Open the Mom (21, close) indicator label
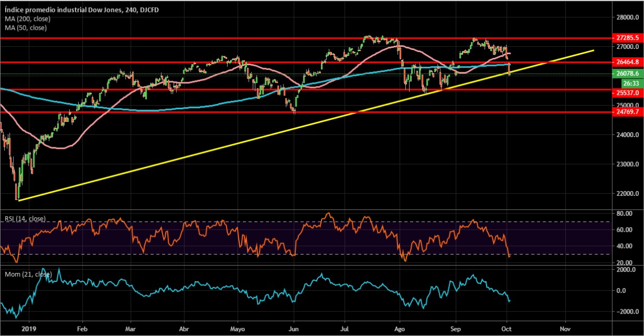 point(28,274)
